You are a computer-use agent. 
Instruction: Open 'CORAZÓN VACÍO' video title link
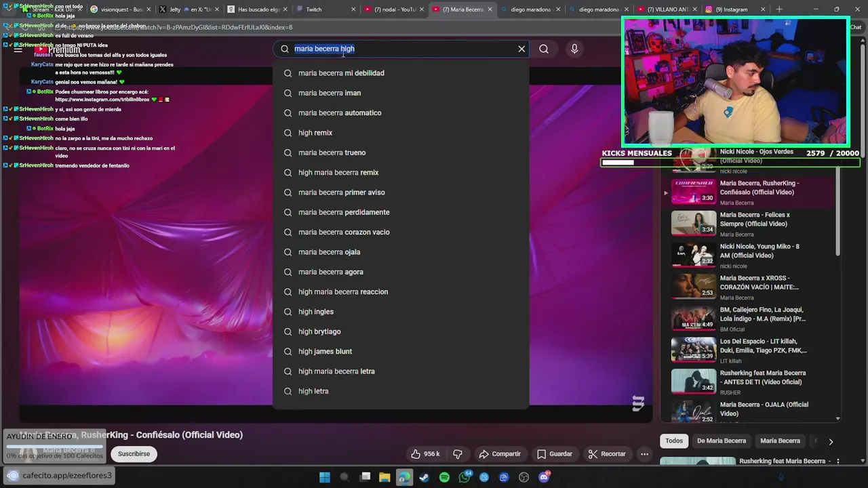pos(759,283)
